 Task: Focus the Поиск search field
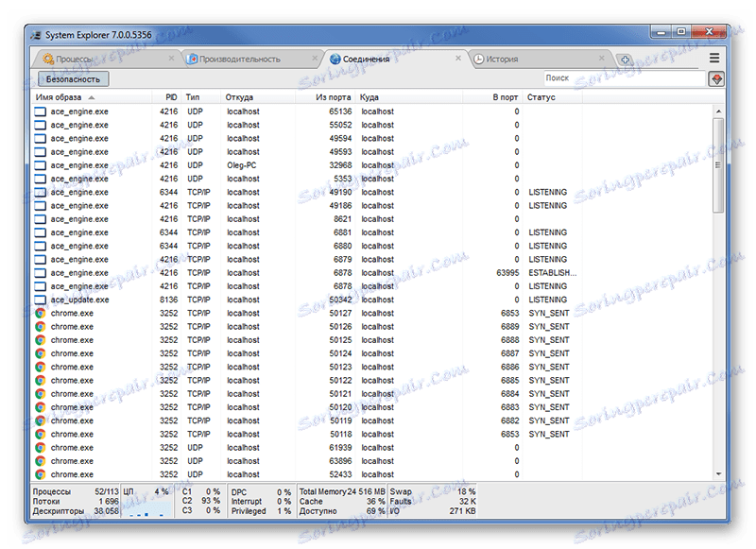coord(624,78)
